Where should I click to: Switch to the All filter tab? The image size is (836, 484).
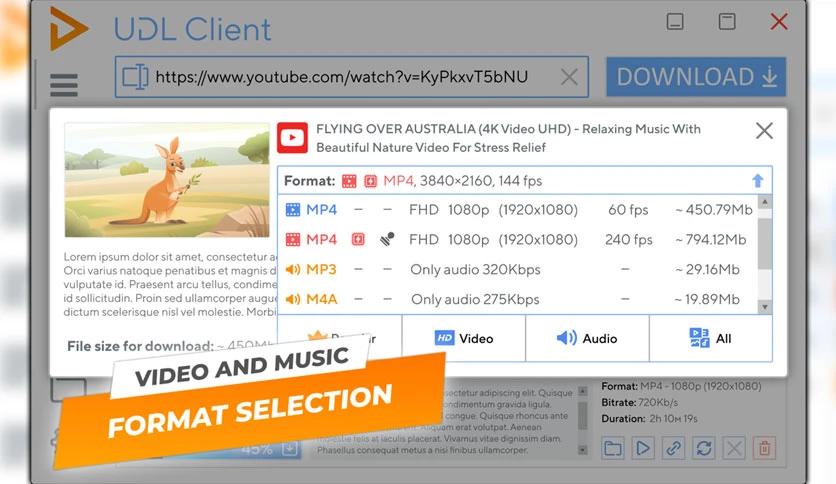[x=711, y=338]
